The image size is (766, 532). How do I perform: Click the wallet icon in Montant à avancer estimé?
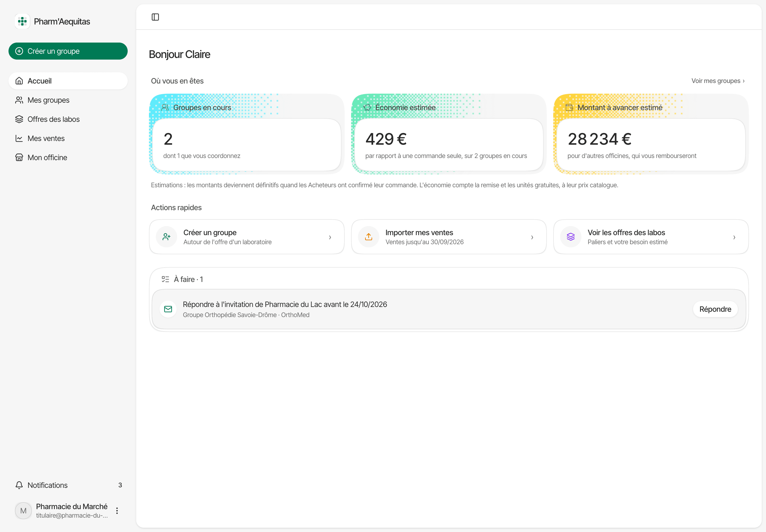(569, 107)
